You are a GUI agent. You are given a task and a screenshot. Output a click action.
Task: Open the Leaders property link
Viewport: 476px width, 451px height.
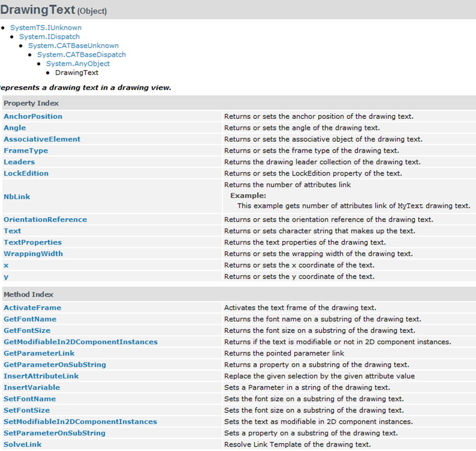[19, 162]
